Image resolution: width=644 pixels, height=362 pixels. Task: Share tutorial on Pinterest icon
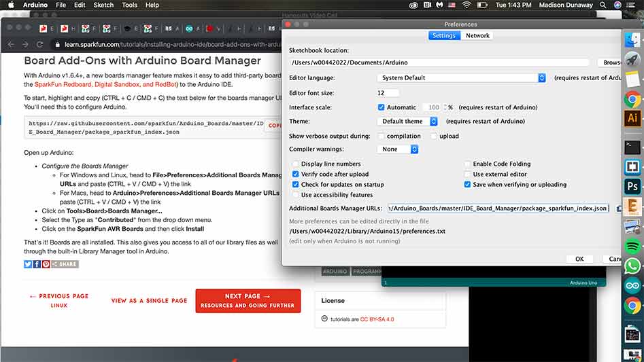coord(46,264)
